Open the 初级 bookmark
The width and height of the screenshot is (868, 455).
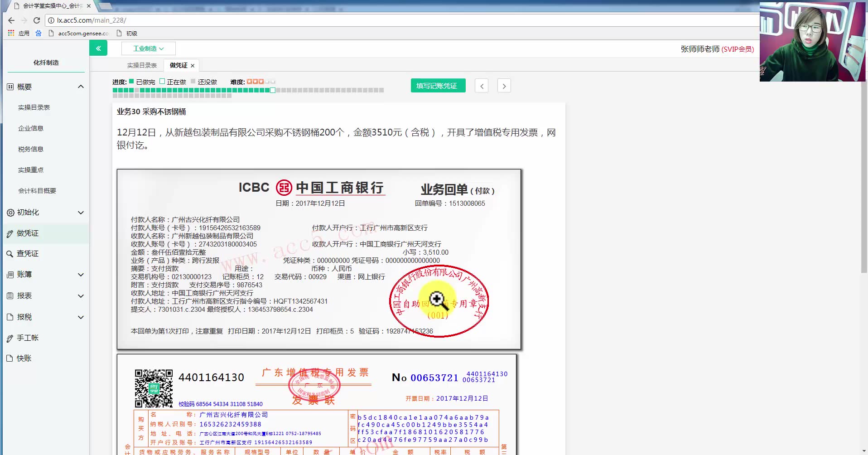coord(127,33)
